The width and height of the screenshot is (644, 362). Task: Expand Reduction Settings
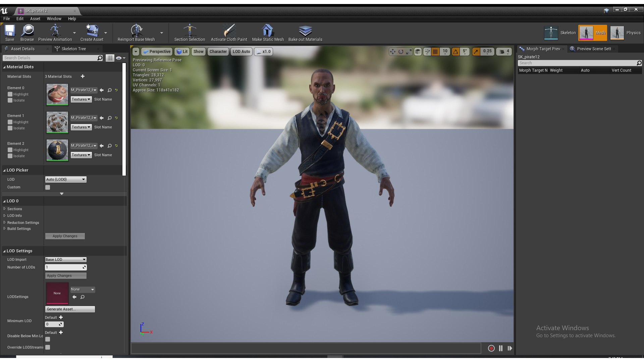[4, 223]
